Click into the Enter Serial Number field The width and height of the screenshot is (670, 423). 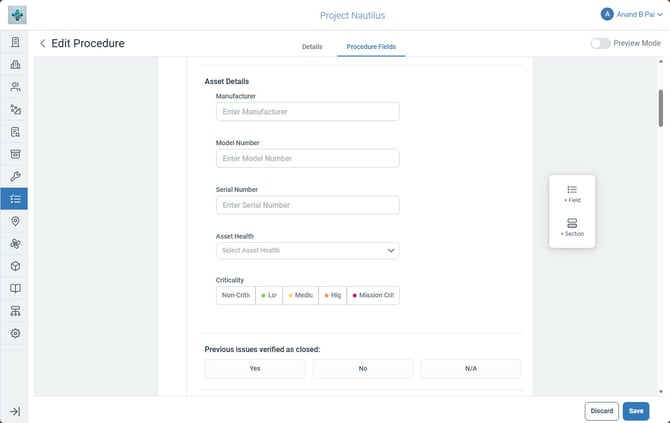[308, 205]
